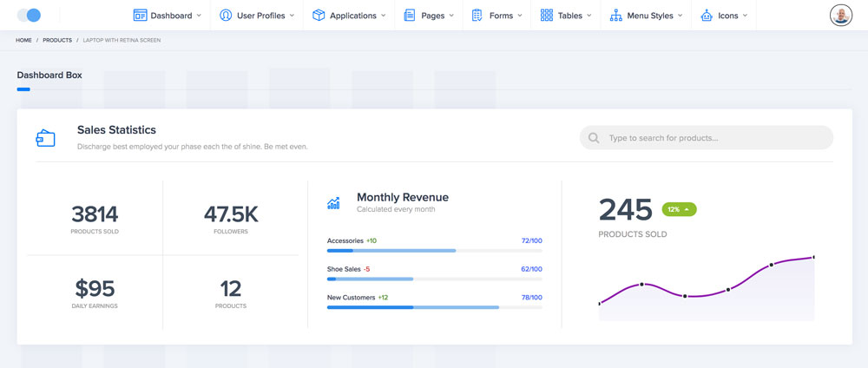Screen dimensions: 868x368
Task: Expand the Applications dropdown chevron
Action: click(384, 16)
